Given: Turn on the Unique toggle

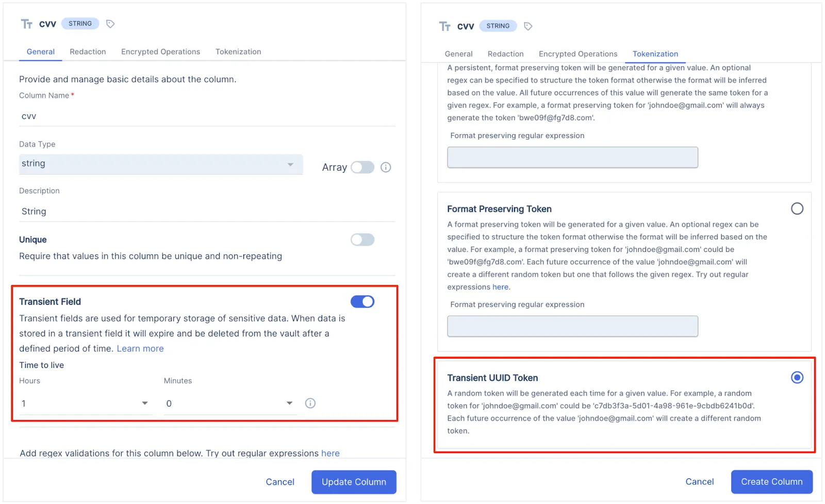Looking at the screenshot, I should 362,240.
